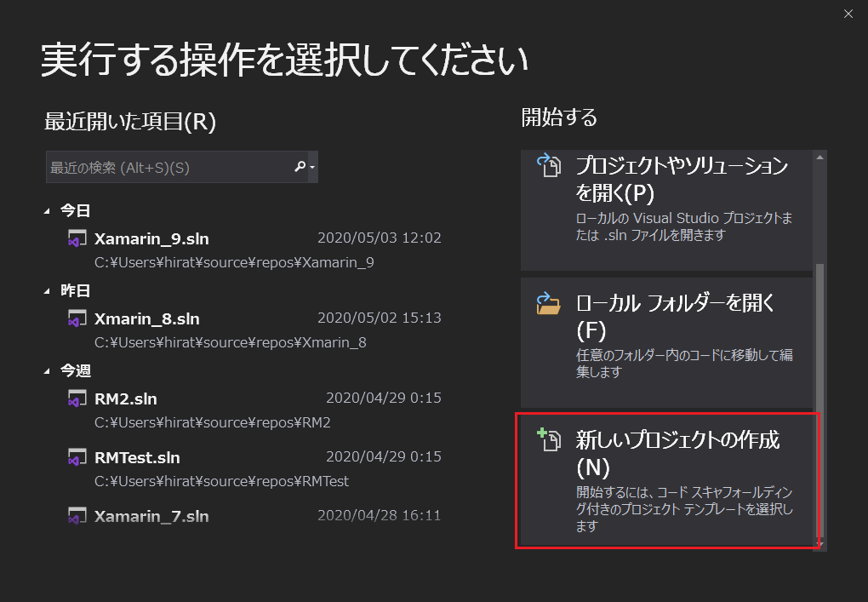
Task: Open プロジェクトやソリューションを開く(P)
Action: coord(666,210)
